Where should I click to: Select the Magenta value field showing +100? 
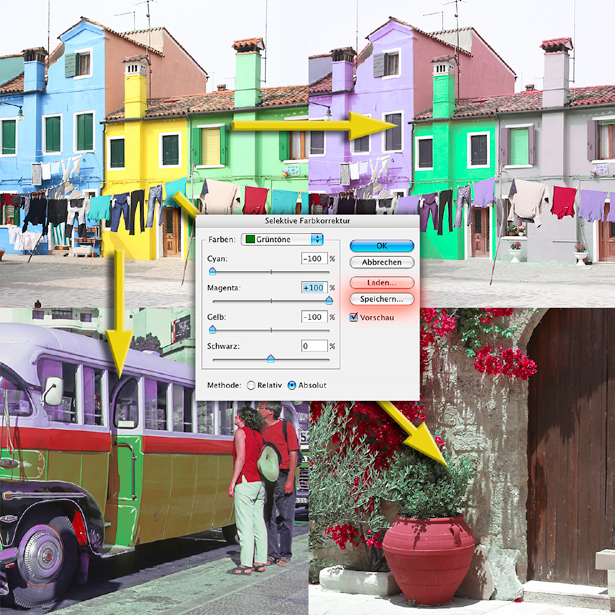coord(313,288)
